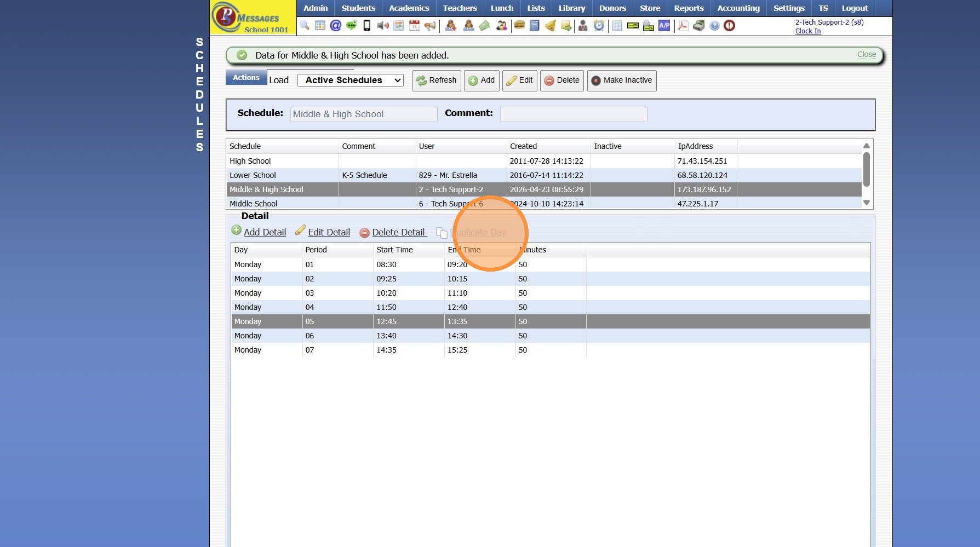Click the green chat bubble icon

(x=351, y=26)
